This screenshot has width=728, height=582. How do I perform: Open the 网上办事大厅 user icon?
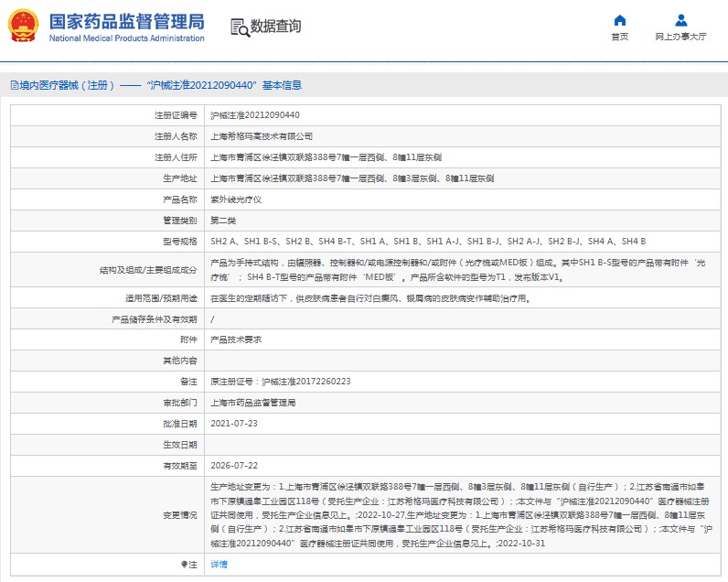681,20
